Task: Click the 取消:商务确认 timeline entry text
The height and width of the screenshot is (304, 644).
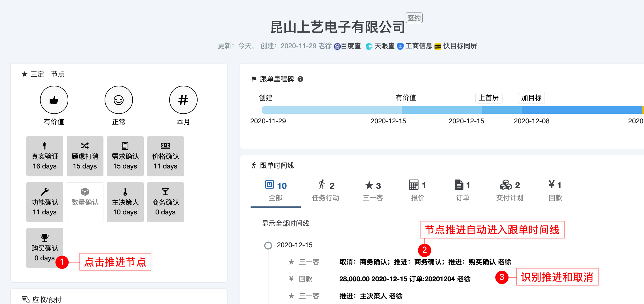Action: pyautogui.click(x=425, y=262)
